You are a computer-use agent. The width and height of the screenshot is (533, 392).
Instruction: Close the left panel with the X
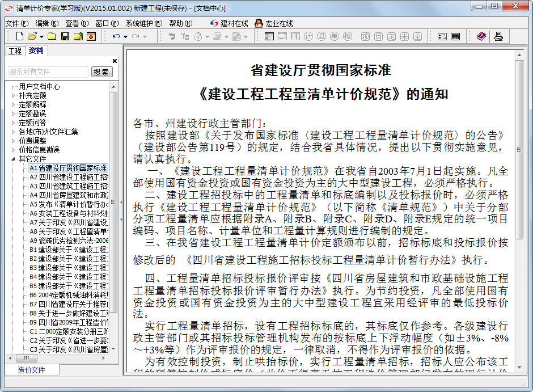[x=115, y=61]
